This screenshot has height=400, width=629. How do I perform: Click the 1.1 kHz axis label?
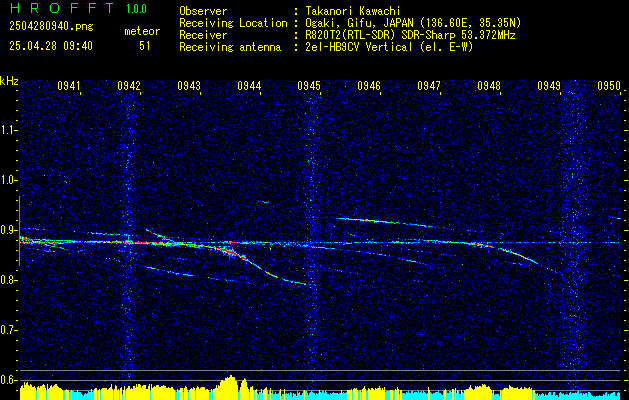(9, 130)
